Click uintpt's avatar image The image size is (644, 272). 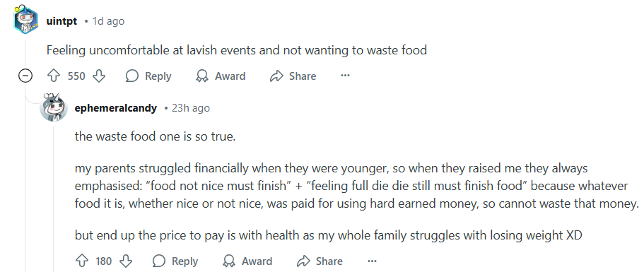[x=25, y=20]
